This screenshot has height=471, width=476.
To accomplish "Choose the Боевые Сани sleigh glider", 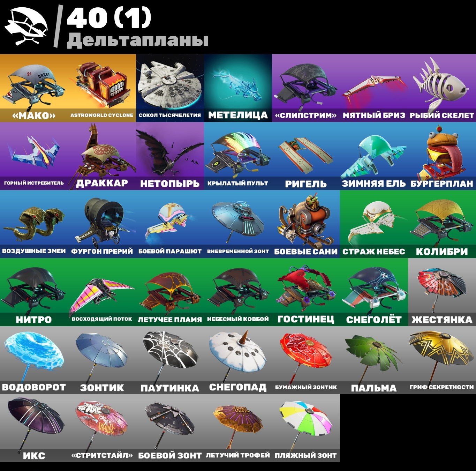I will (x=306, y=224).
